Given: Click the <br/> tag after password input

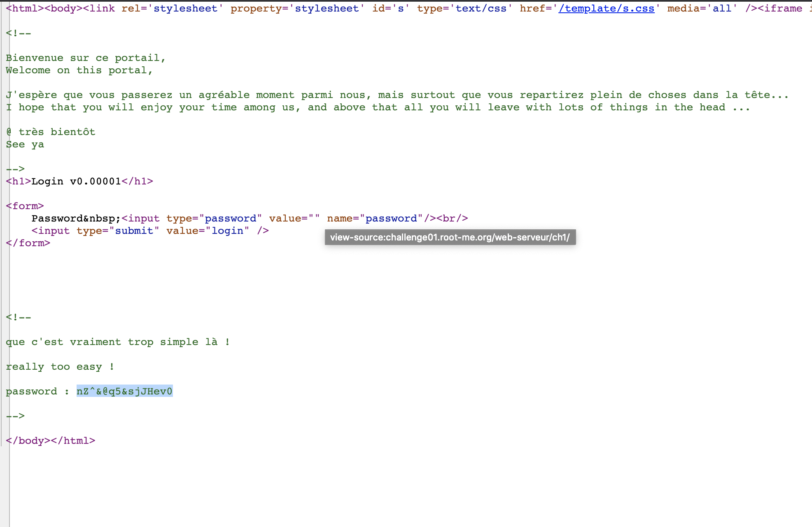Looking at the screenshot, I should click(453, 219).
